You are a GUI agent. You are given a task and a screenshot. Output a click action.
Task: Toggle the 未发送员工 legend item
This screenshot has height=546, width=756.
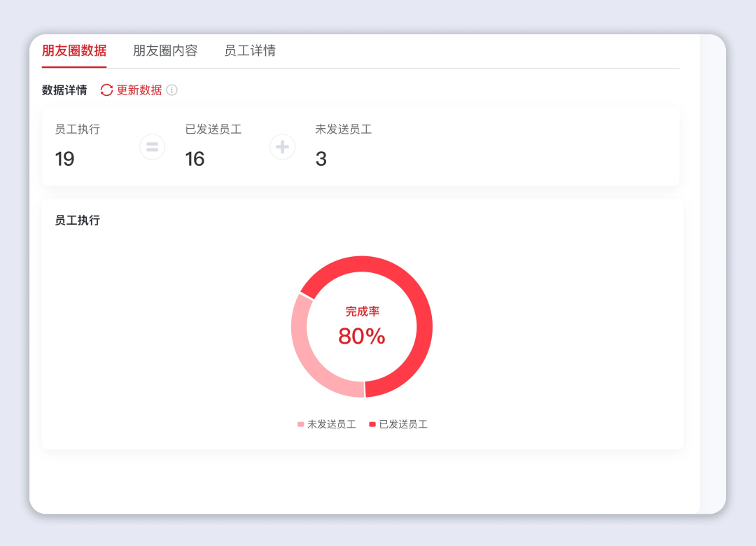(327, 424)
